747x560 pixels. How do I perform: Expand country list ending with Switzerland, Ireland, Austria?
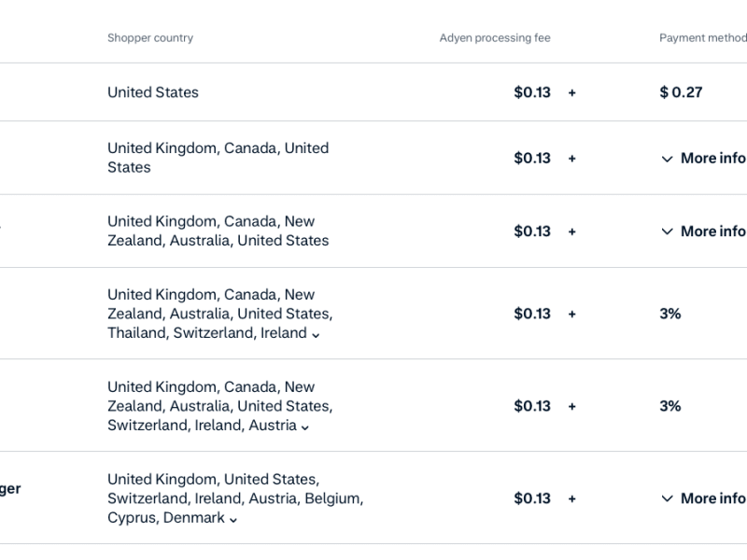point(305,427)
